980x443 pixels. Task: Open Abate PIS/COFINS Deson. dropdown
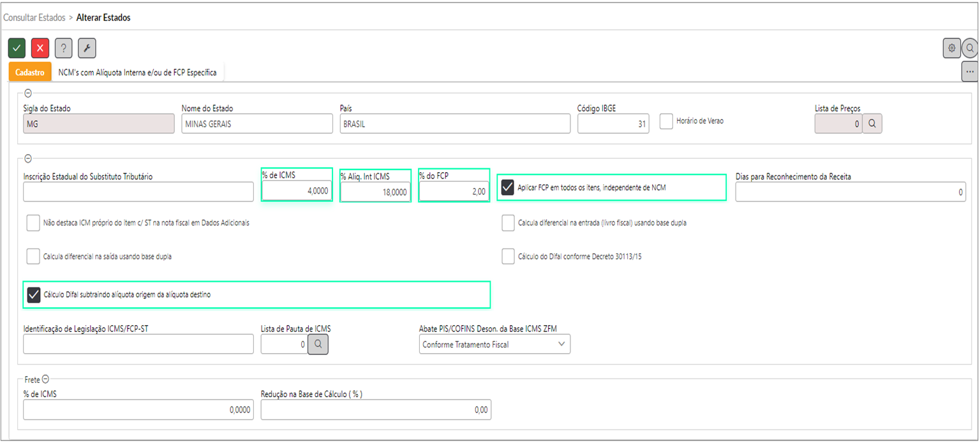click(494, 344)
